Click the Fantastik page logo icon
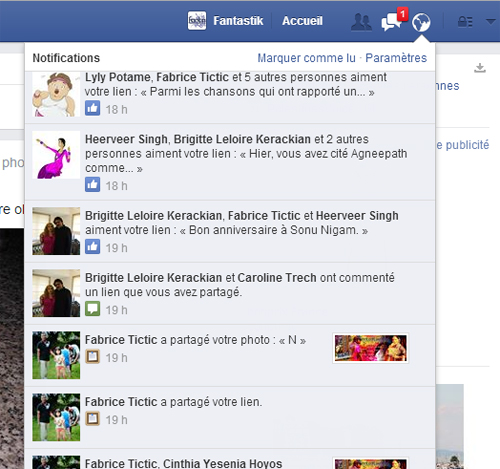This screenshot has width=500, height=469. tap(197, 21)
